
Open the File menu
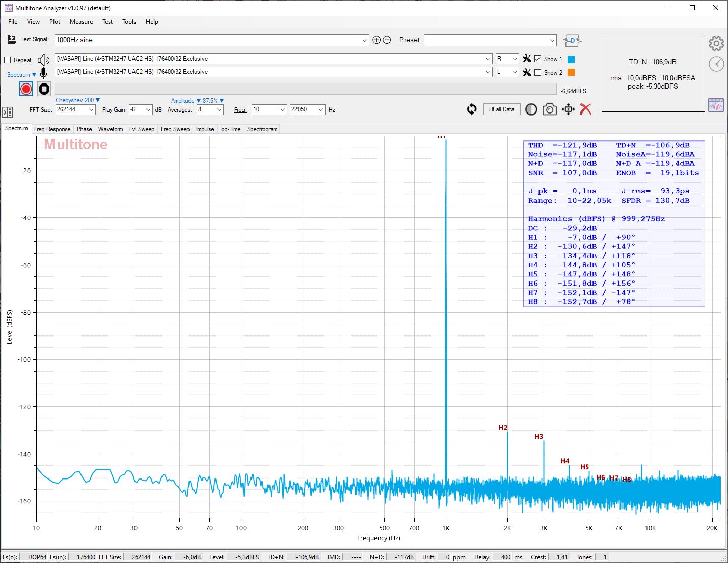[x=13, y=22]
